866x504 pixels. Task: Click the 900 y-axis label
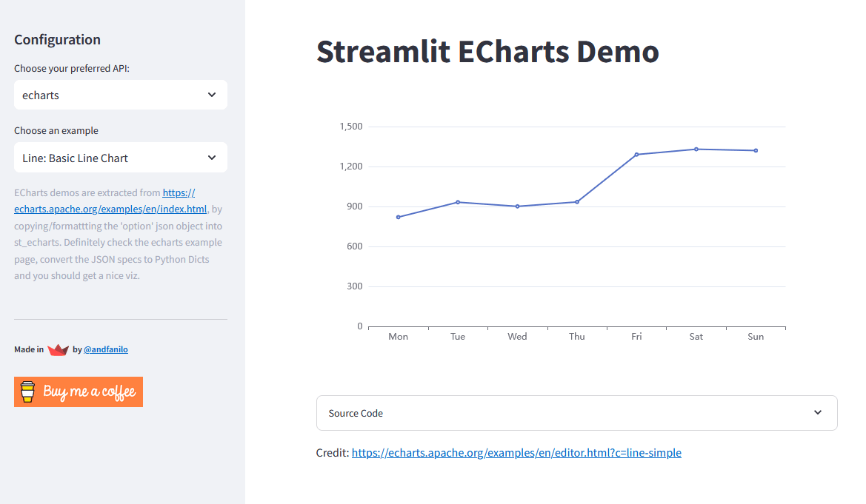[355, 206]
